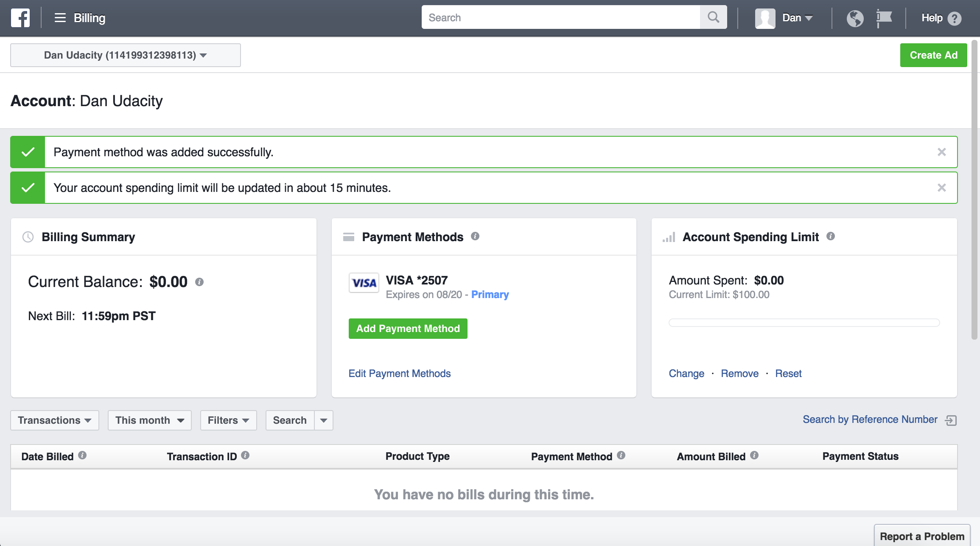Open Edit Payment Methods link

399,373
